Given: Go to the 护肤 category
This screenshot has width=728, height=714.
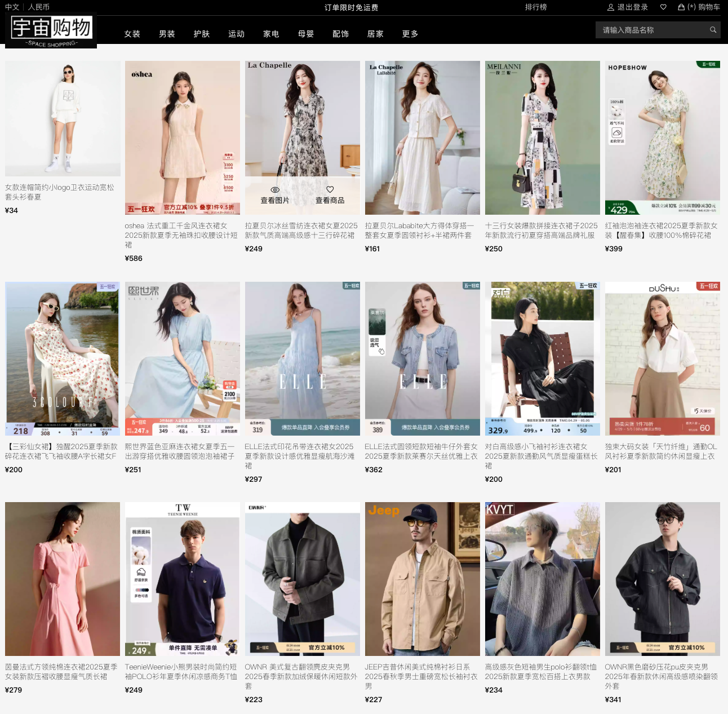Looking at the screenshot, I should (x=201, y=34).
